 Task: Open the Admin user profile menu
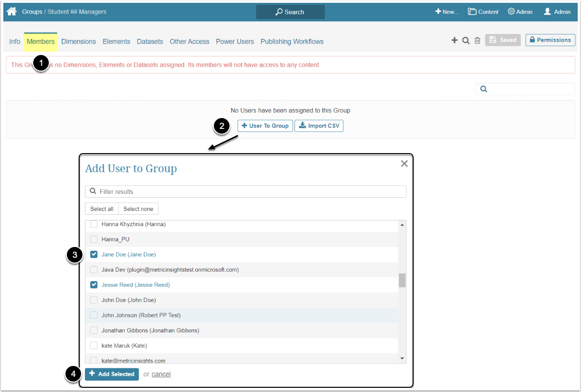[x=557, y=12]
